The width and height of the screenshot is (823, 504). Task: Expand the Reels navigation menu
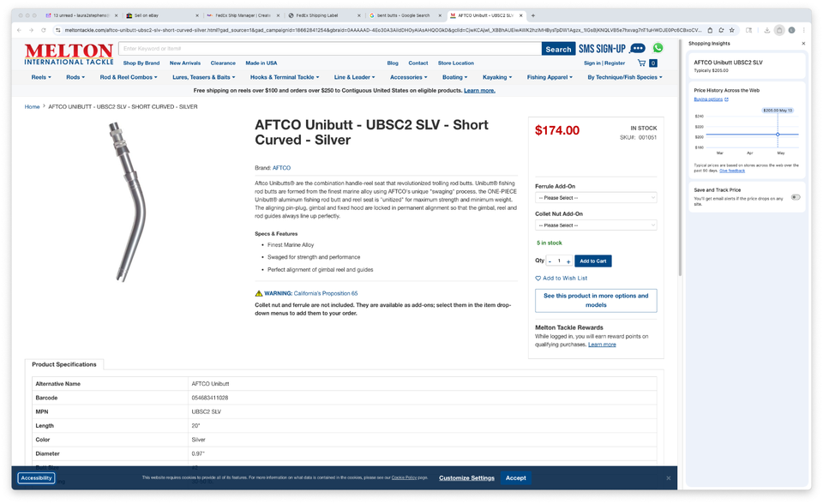pyautogui.click(x=41, y=77)
